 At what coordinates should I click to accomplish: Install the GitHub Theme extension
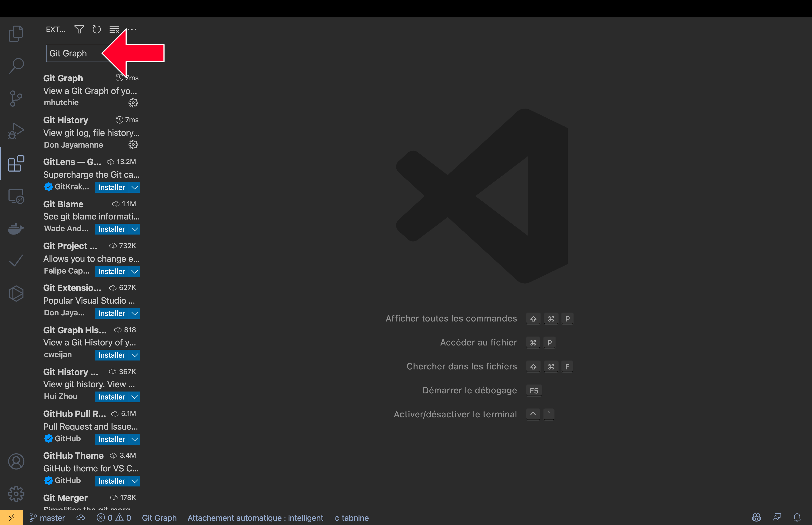(x=112, y=481)
